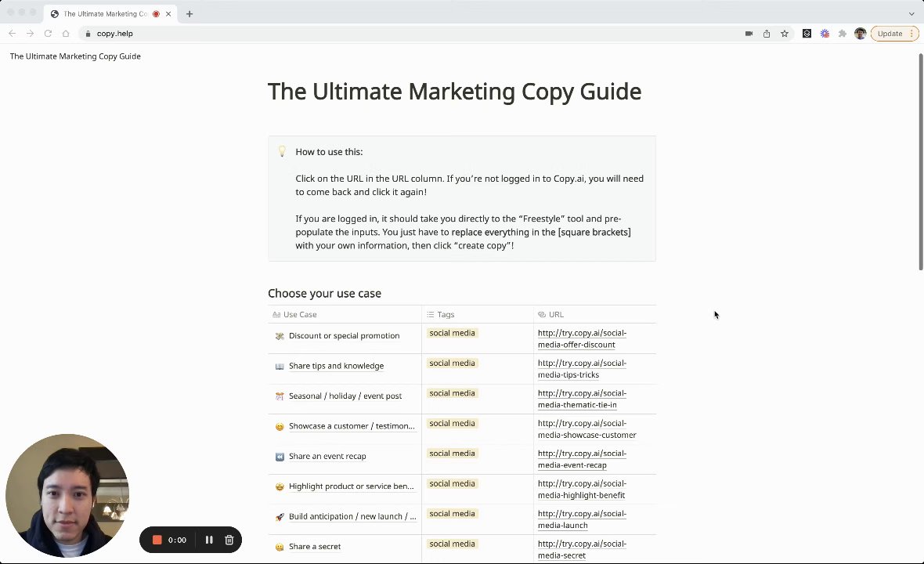
Task: Expand the tab search chevron
Action: click(x=911, y=13)
